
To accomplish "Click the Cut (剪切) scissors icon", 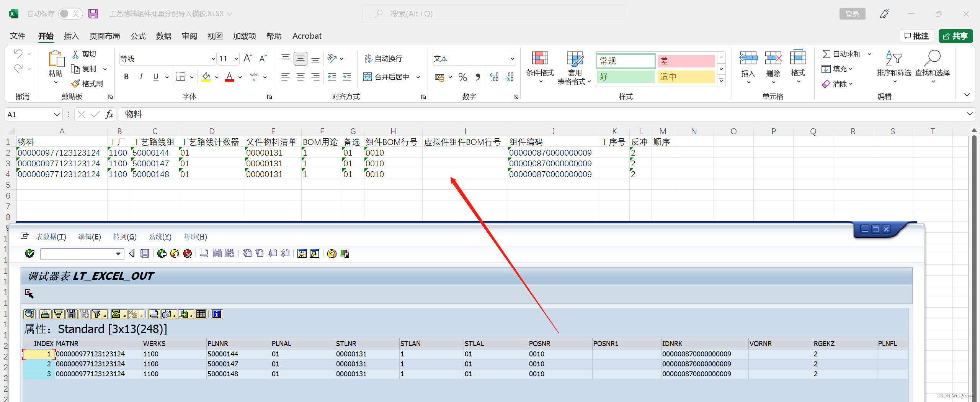I will coord(76,54).
